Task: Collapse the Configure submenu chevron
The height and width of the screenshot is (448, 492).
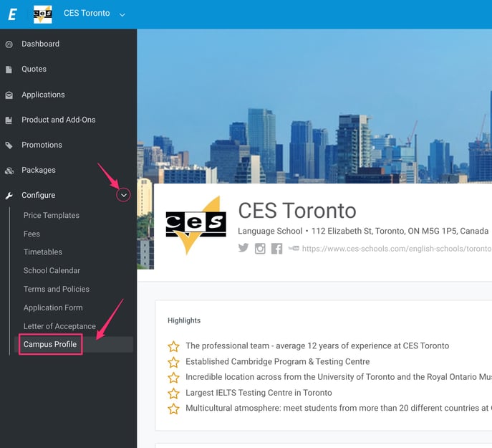Action: 124,195
